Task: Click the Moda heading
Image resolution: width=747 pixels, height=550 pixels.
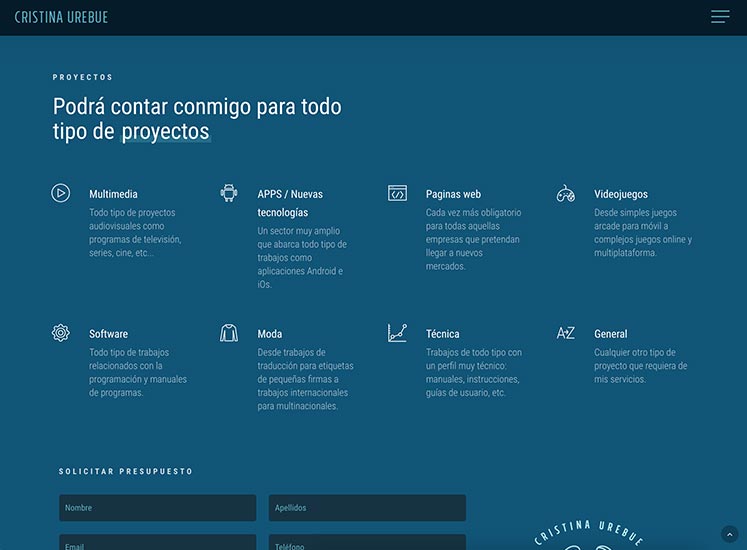Action: pyautogui.click(x=270, y=334)
